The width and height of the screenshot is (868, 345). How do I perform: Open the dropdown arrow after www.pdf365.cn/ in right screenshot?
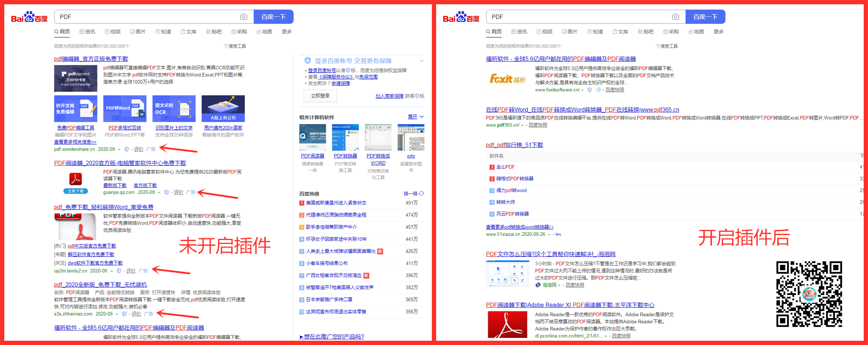pos(522,125)
